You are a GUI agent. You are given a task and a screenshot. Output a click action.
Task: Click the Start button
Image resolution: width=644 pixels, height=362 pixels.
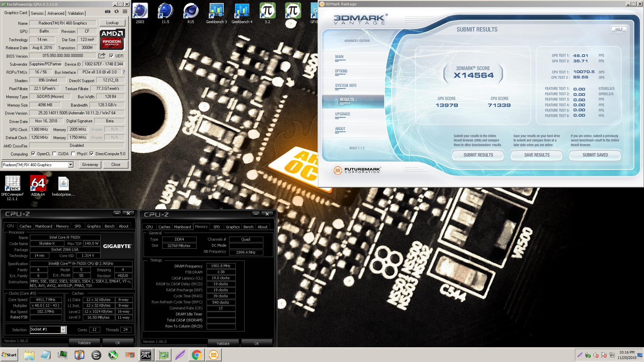pos(9,355)
